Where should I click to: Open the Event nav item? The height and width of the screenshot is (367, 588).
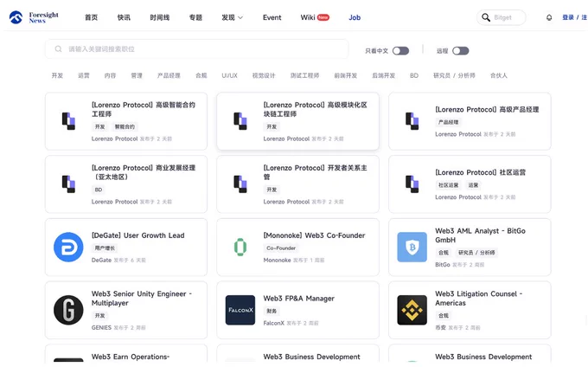click(x=272, y=17)
